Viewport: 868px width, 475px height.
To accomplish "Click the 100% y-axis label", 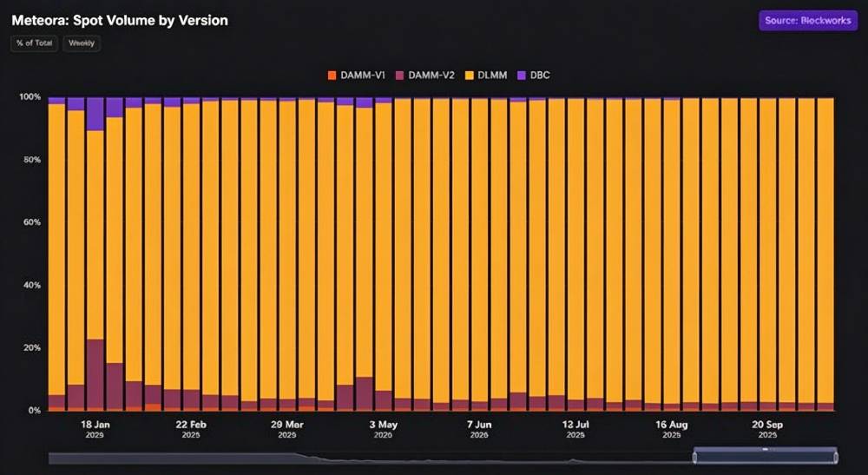I will [x=30, y=96].
